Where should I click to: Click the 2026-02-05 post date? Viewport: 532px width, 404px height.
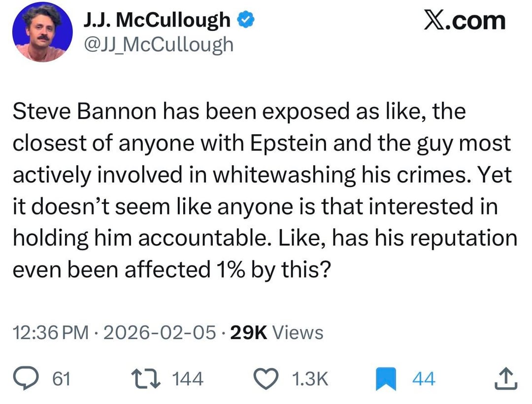click(159, 333)
